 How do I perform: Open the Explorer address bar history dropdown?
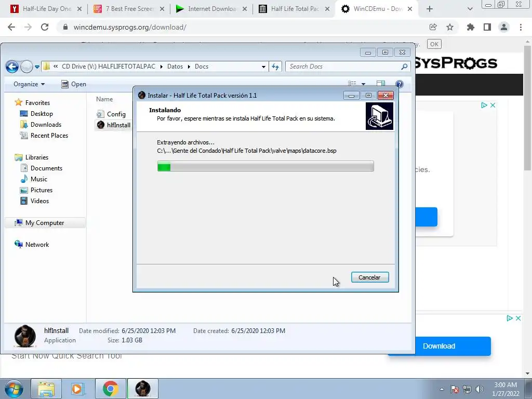[263, 67]
